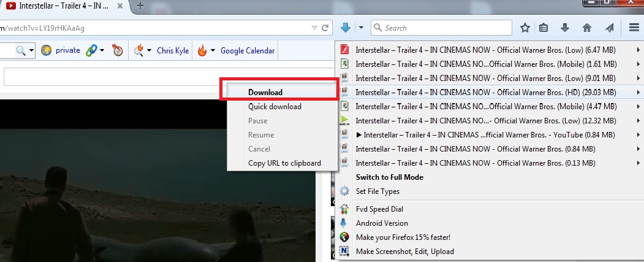Click the paper plane send icon

click(610, 28)
